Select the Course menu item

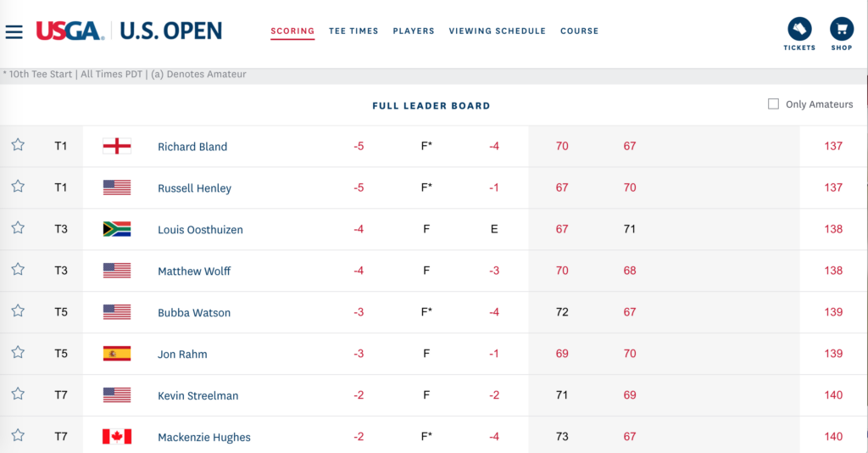tap(579, 31)
